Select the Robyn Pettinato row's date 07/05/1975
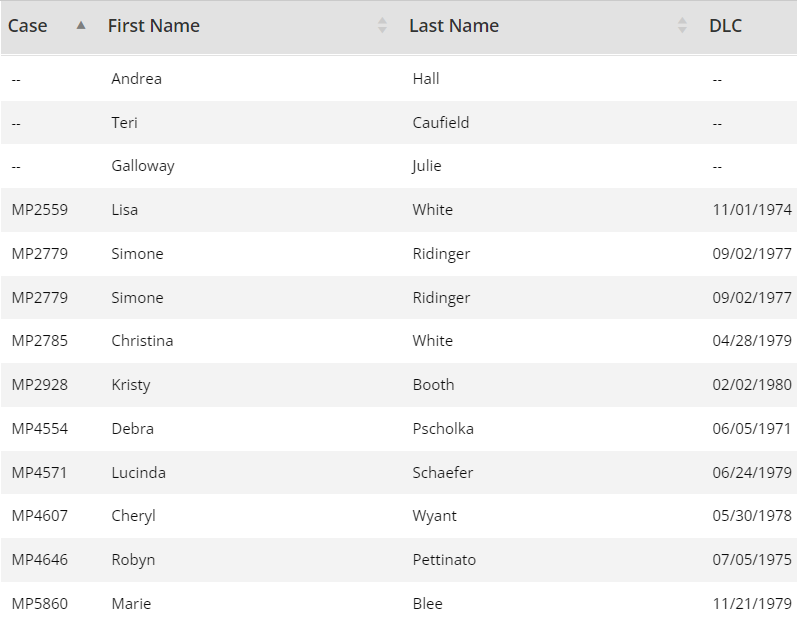This screenshot has width=797, height=625. coord(752,560)
